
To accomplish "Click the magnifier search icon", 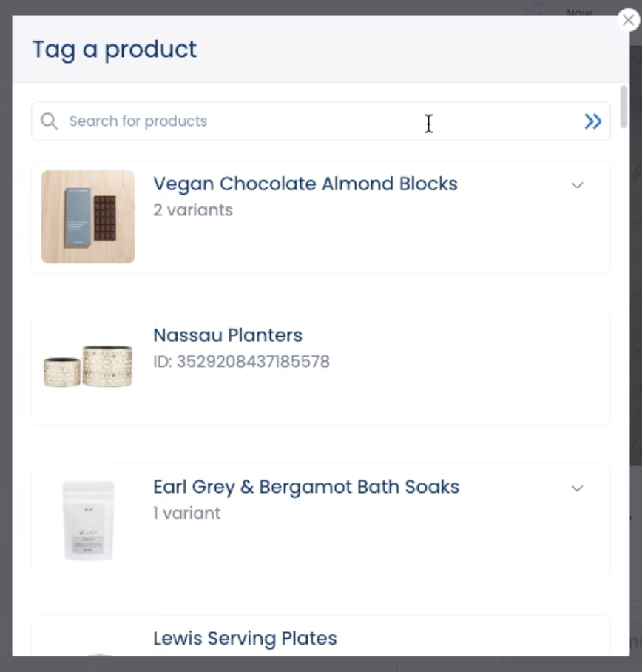I will pos(50,121).
